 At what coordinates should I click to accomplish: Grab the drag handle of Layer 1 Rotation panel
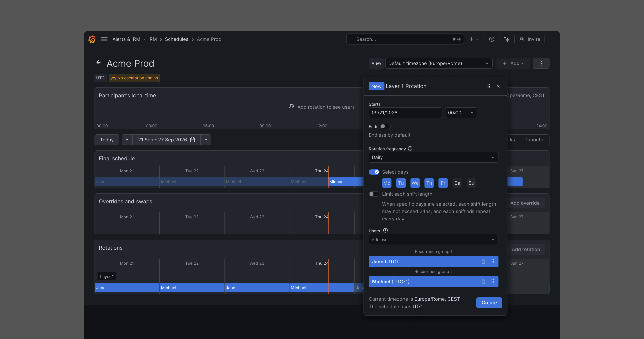(489, 86)
